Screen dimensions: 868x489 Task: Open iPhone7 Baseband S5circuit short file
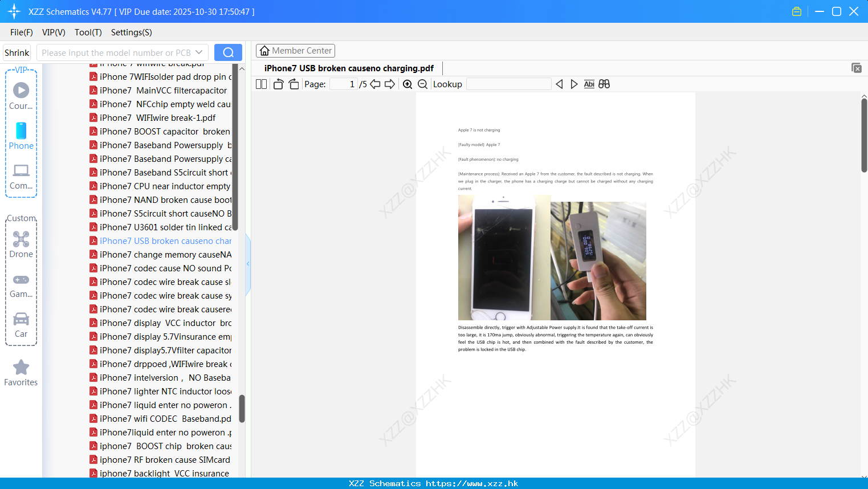[160, 172]
